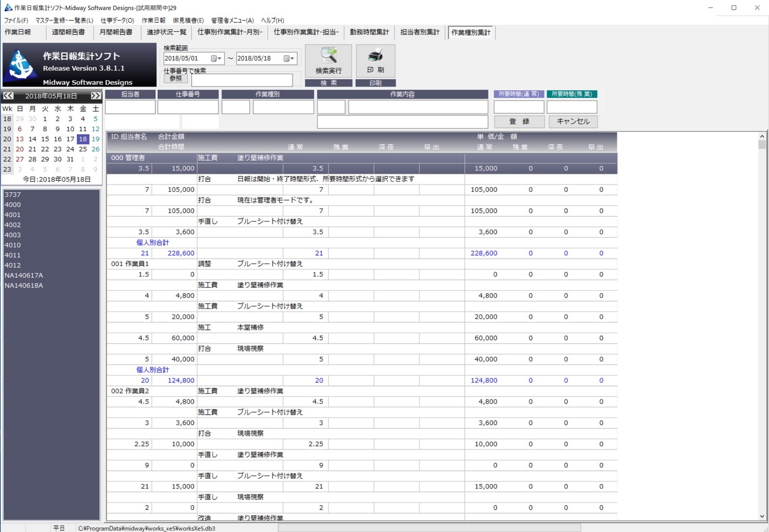Viewport: 769px width, 532px height.
Task: Click the 作業内容 column header
Action: [x=402, y=94]
